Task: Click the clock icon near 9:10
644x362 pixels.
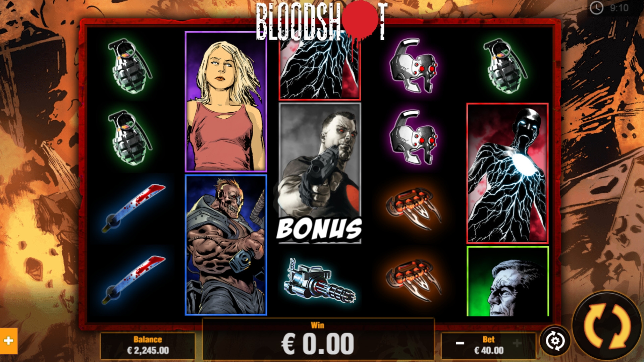Action: (596, 8)
